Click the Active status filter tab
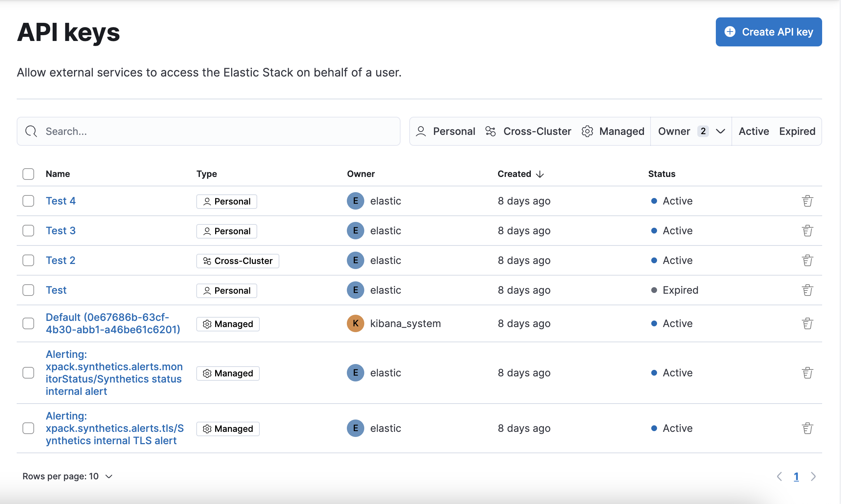 pyautogui.click(x=753, y=131)
